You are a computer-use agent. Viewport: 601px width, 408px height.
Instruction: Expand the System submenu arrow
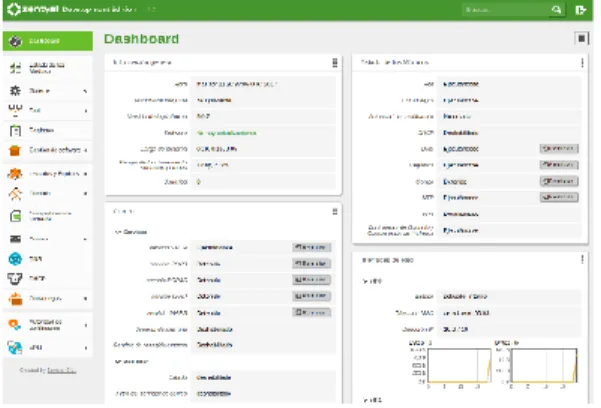point(85,91)
